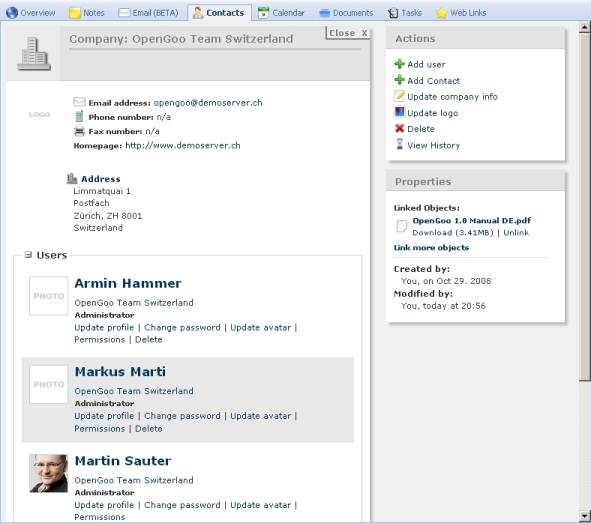
Task: Unlink the OpenGoo 1.0 Manual DE.pdf
Action: [516, 232]
